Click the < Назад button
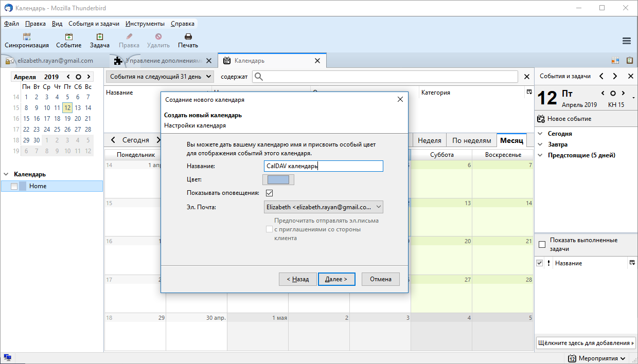The image size is (638, 364). (x=297, y=279)
